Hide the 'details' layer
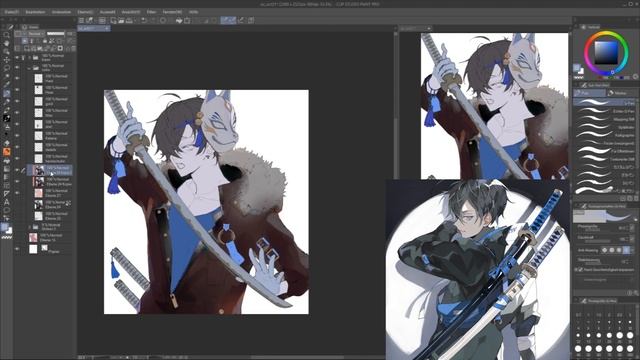Viewport: 640px width, 360px height. (x=17, y=147)
